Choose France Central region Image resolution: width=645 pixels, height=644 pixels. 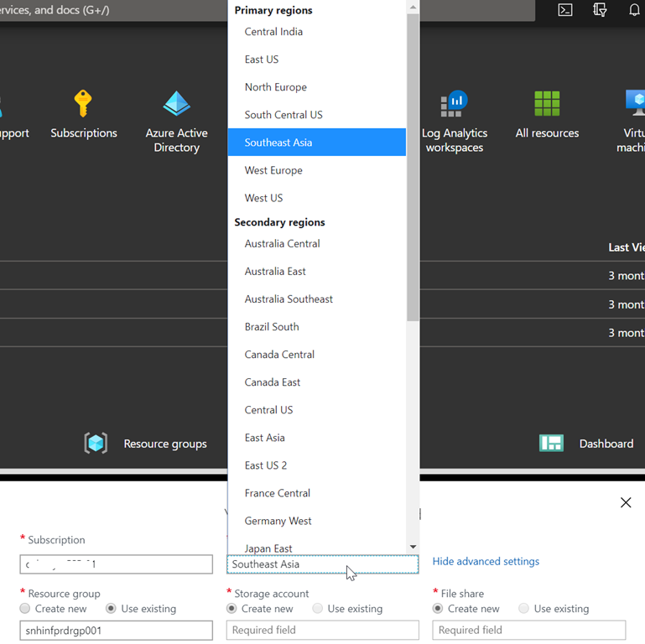click(317, 493)
